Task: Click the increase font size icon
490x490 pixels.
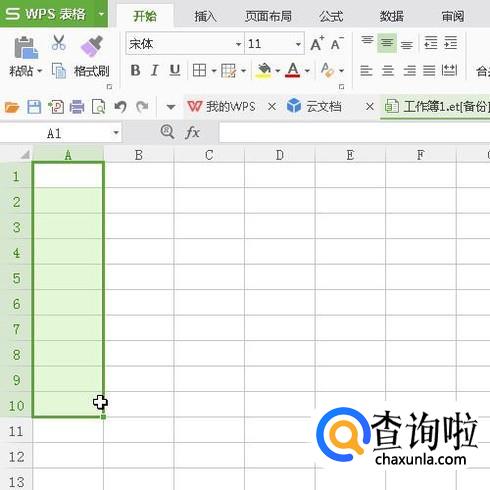Action: tap(317, 43)
